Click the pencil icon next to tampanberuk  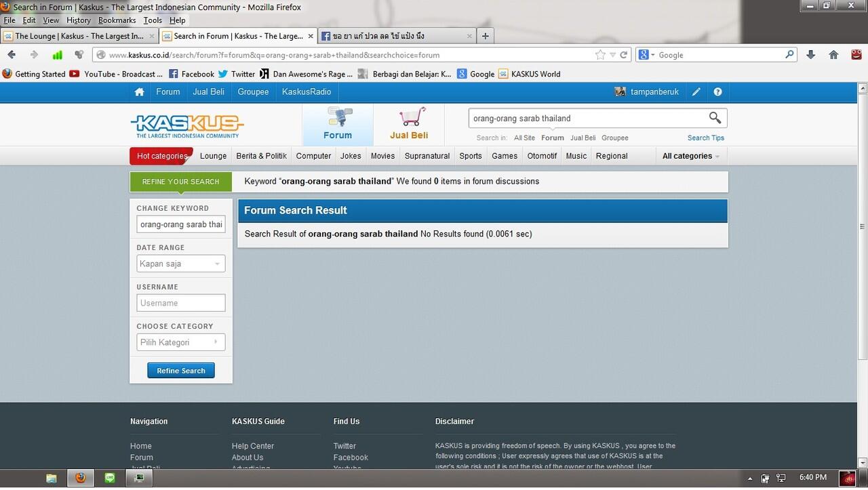coord(696,92)
